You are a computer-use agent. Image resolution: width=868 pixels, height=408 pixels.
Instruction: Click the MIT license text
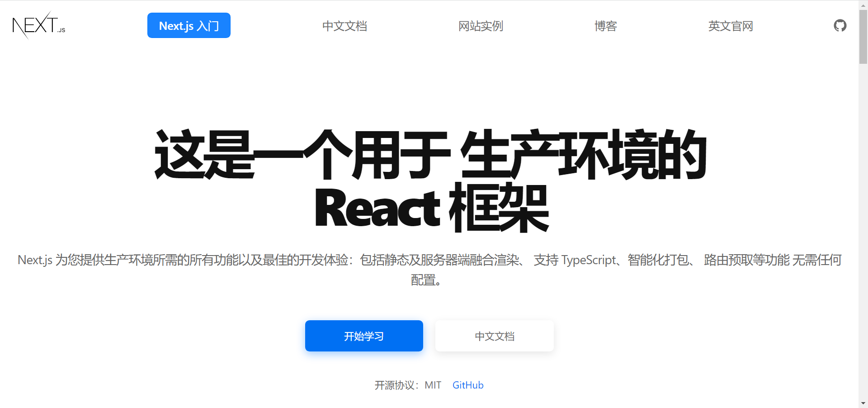tap(433, 385)
